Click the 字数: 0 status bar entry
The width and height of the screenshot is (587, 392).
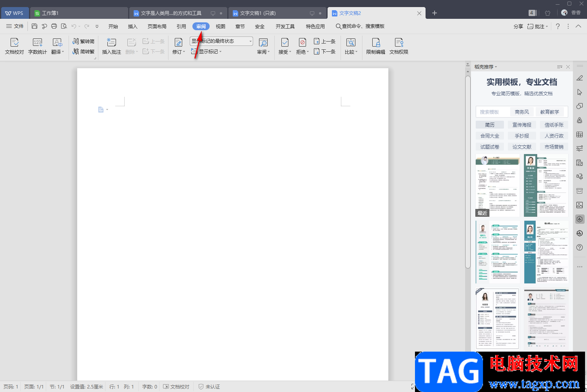[x=149, y=387]
